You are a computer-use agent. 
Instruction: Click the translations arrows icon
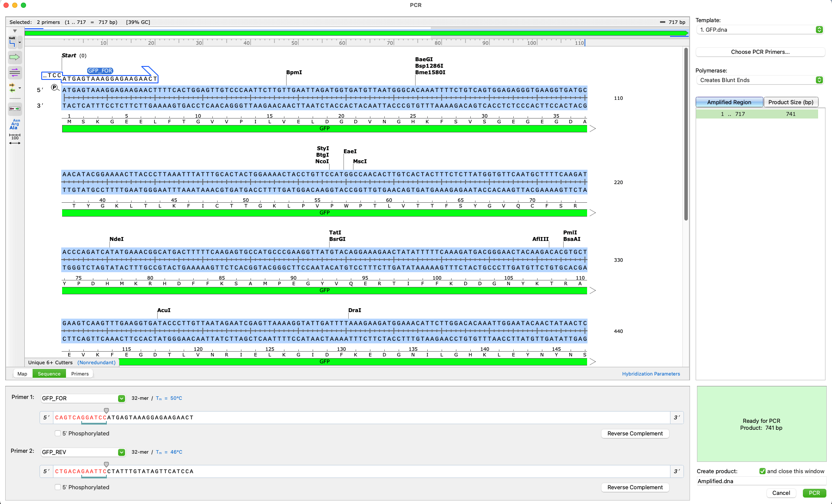13,88
